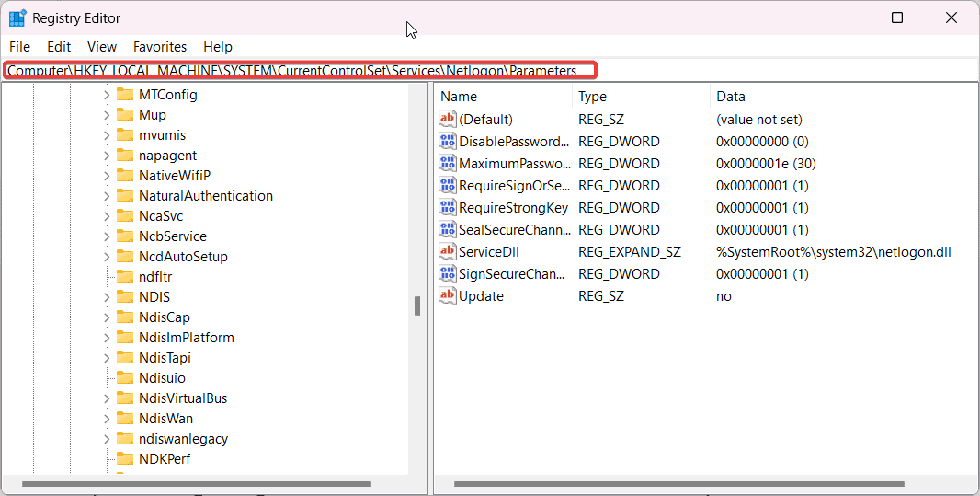Select the NdisVirtualBus tree item label
Screen dimensions: 980x496
pos(183,398)
